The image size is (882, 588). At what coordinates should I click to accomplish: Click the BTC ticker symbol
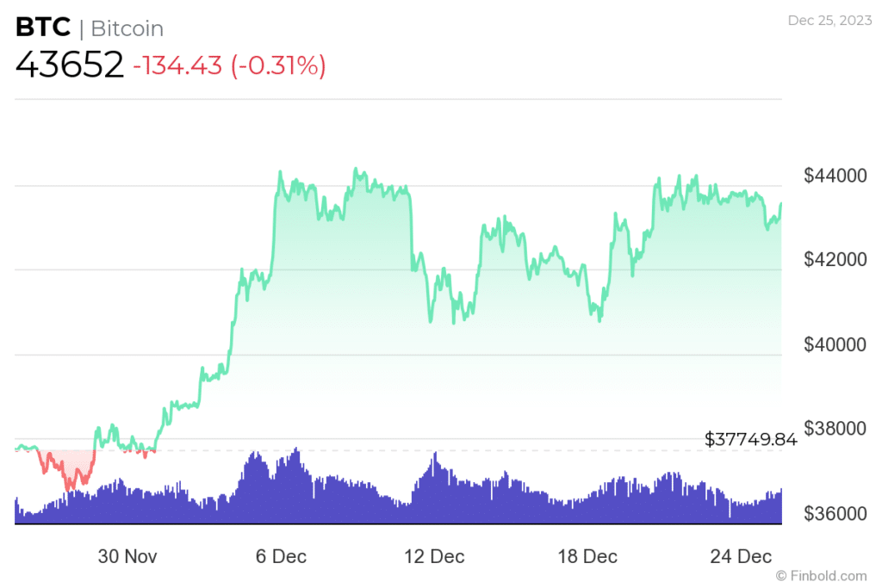pos(42,28)
